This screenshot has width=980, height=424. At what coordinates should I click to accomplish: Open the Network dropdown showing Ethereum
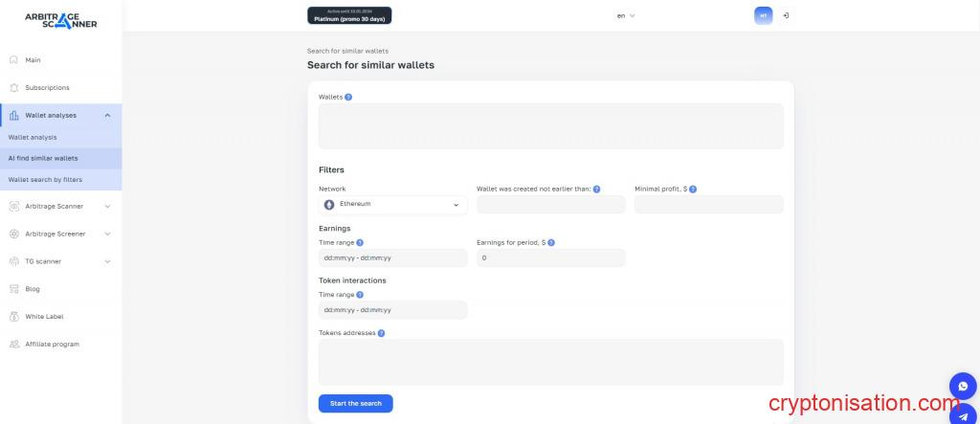(x=392, y=205)
